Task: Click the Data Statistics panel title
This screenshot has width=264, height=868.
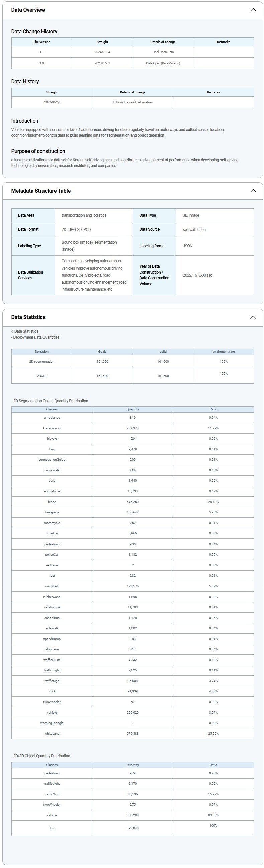Action: click(x=28, y=317)
